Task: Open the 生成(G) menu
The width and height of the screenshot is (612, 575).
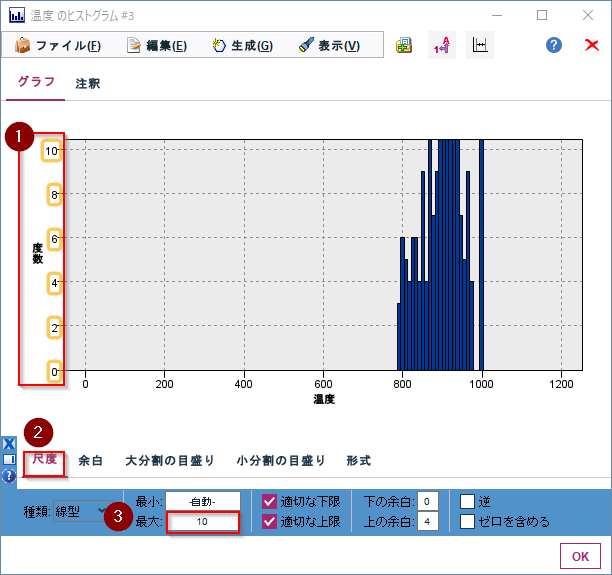Action: click(x=243, y=46)
